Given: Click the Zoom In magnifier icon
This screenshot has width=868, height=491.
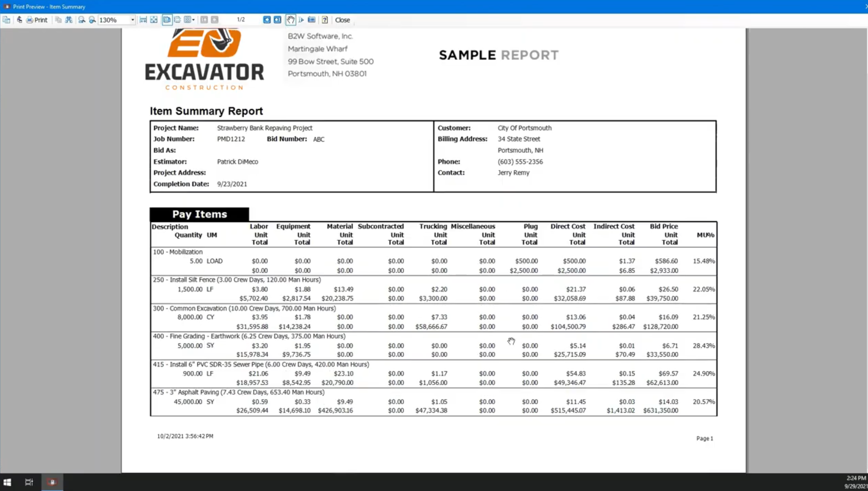Looking at the screenshot, I should click(92, 20).
